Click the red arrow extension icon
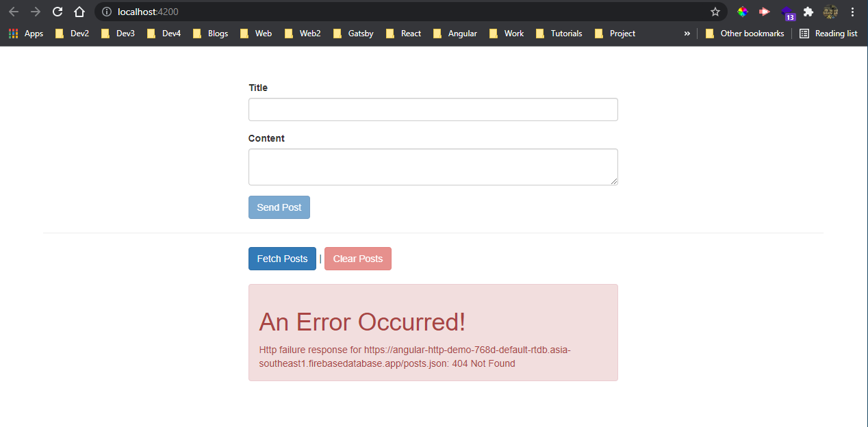 (765, 12)
